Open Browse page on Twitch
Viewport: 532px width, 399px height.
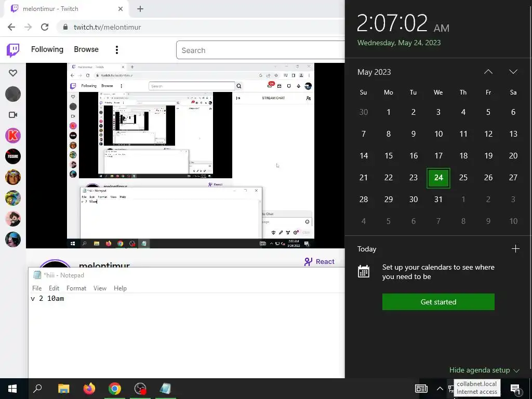click(86, 49)
